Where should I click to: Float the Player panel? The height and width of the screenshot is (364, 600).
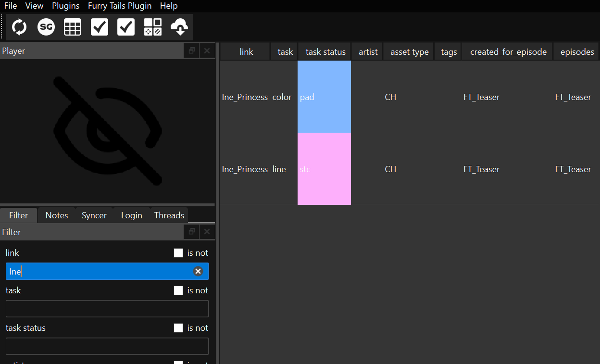point(191,51)
